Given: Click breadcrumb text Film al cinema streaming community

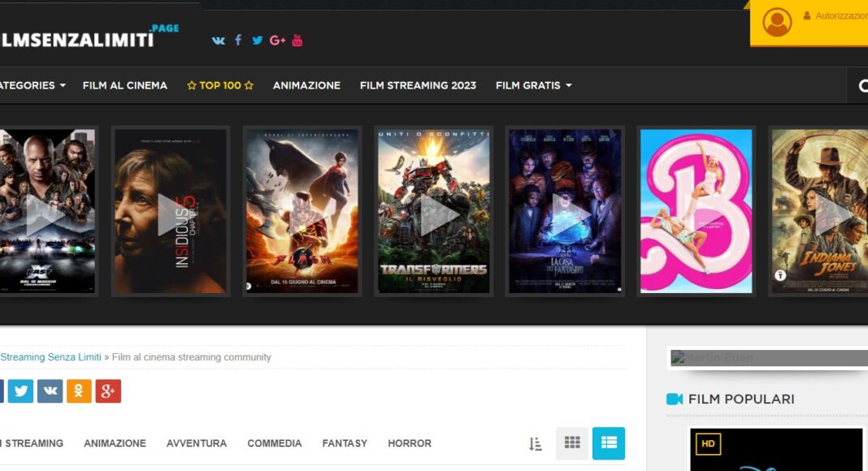Looking at the screenshot, I should coord(192,357).
